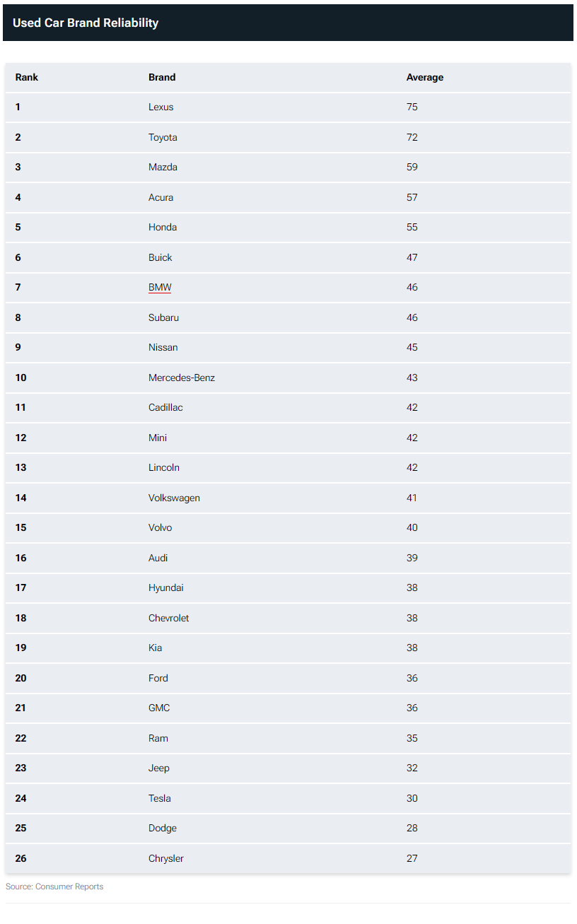The height and width of the screenshot is (924, 577).
Task: Click the Rank column header
Action: click(x=27, y=77)
